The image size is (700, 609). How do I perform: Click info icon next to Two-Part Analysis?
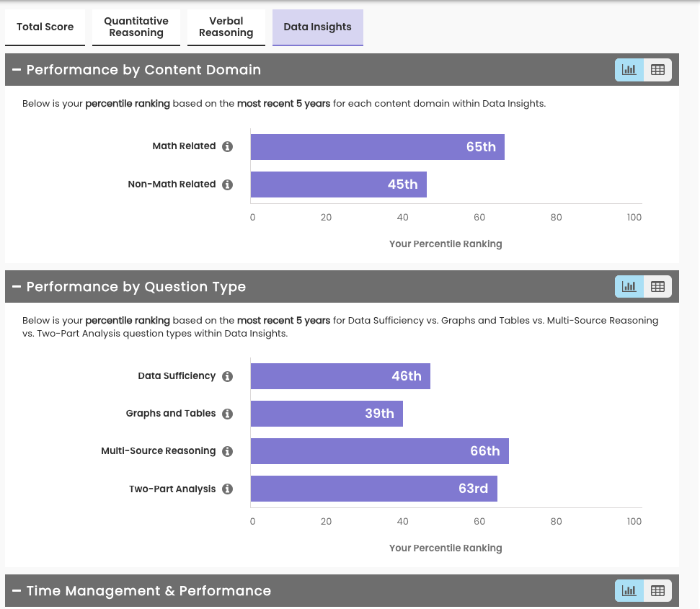[227, 489]
